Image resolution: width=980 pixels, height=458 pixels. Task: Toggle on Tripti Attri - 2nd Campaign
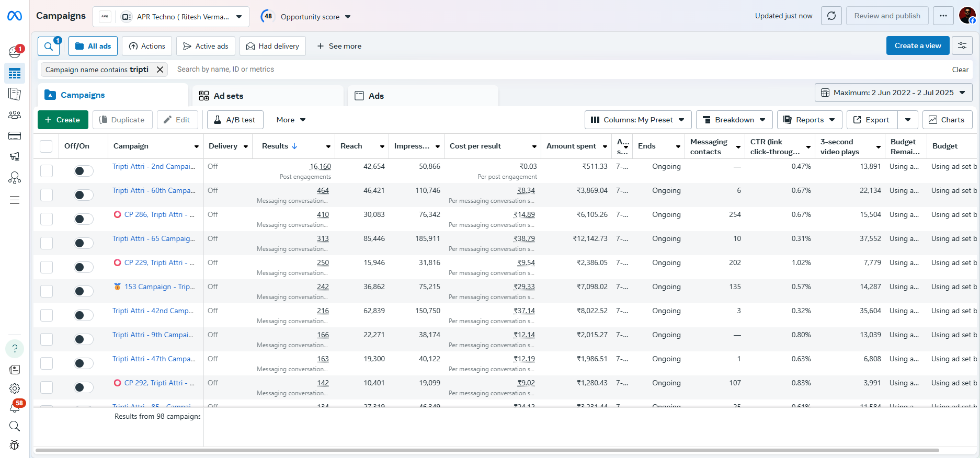click(83, 171)
